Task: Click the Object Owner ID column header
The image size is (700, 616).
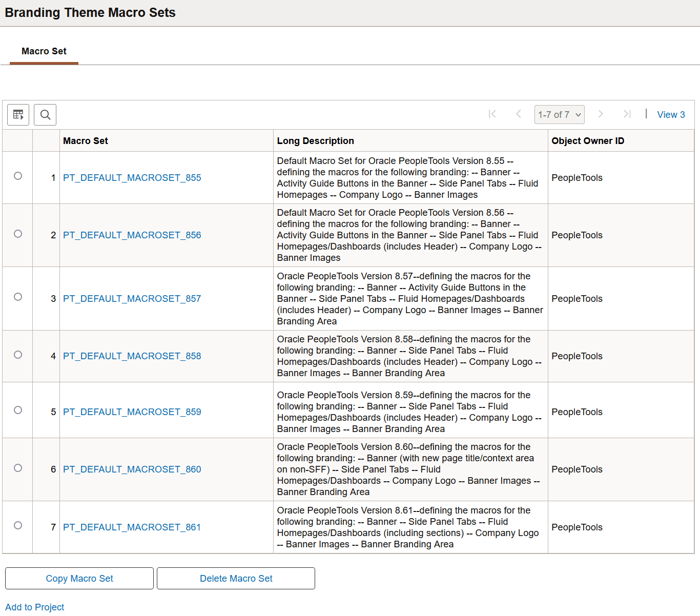Action: click(588, 141)
